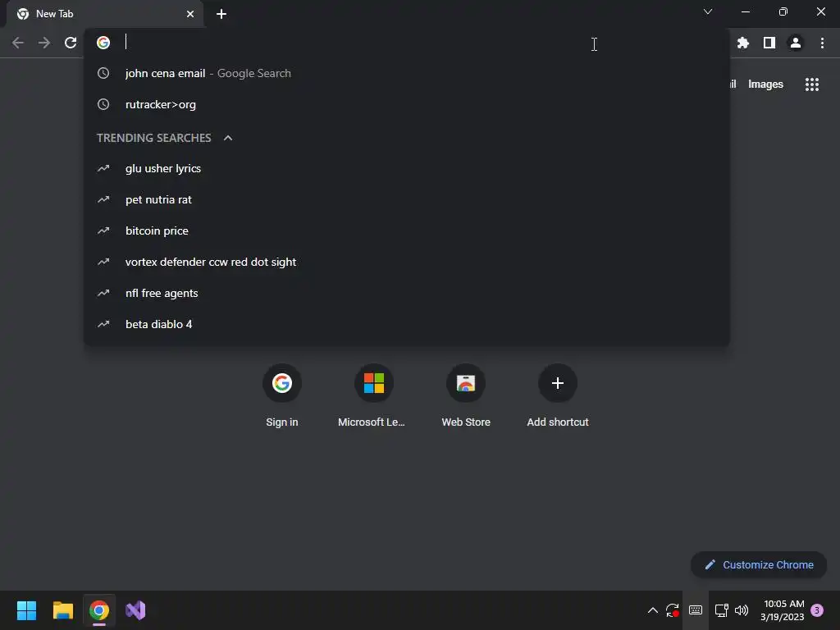
Task: Open Visual Studio from taskbar
Action: [x=135, y=610]
